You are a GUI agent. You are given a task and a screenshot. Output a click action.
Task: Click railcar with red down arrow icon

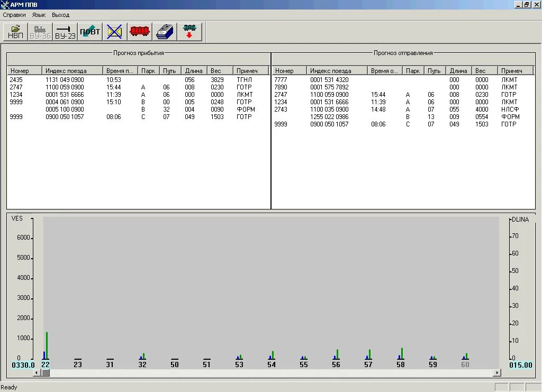[189, 32]
